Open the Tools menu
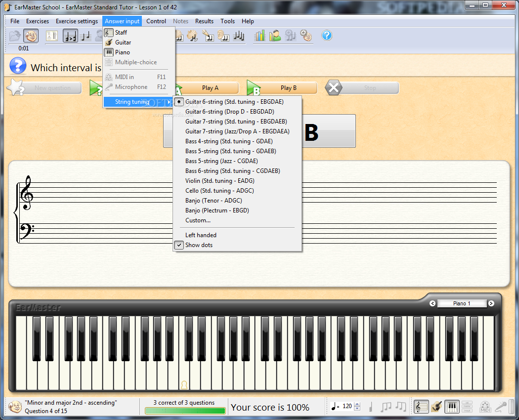Screen dimensions: 519x420 [x=227, y=21]
